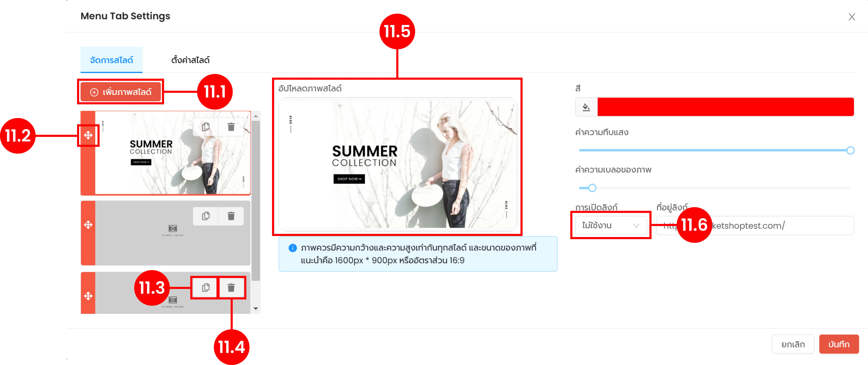Duplicate the Summer Collection slide
This screenshot has height=365, width=868.
pos(206,127)
